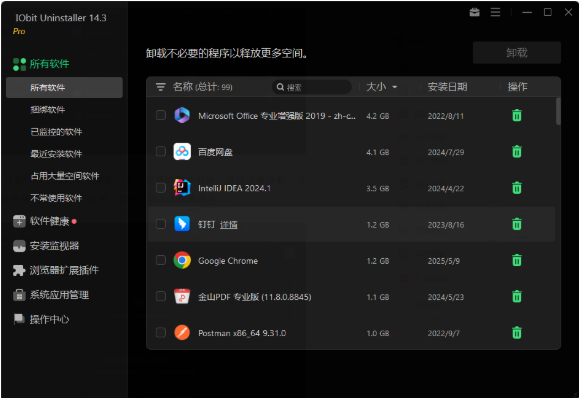Uninstall Microsoft Office via its trash icon
582x398 pixels.
[x=517, y=115]
